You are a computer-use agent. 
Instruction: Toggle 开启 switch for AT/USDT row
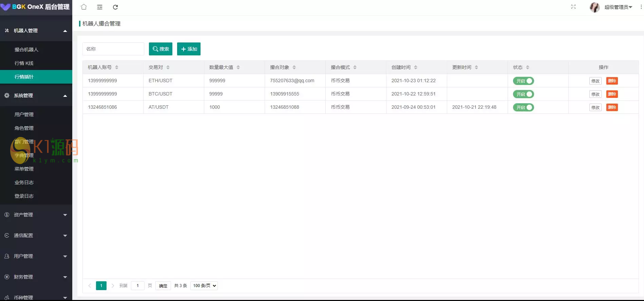click(x=523, y=107)
